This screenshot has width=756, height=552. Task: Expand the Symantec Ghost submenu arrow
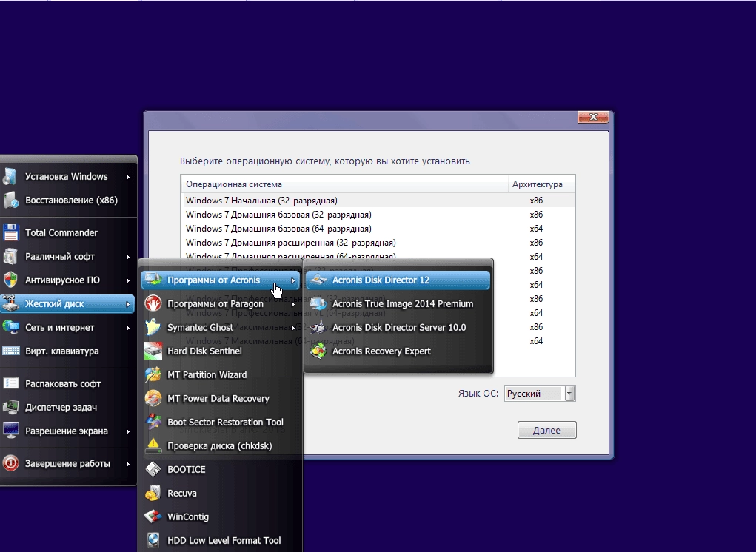(x=292, y=328)
